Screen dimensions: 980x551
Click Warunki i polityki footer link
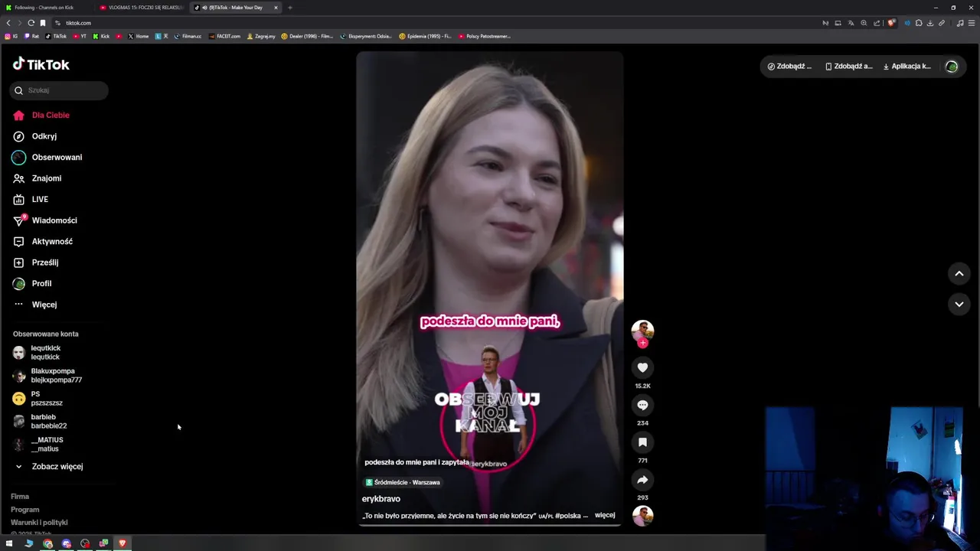(39, 523)
